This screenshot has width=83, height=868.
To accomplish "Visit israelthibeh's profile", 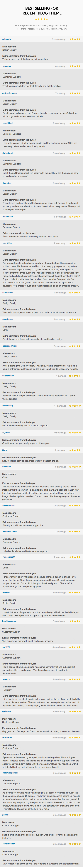I will point(8,123).
